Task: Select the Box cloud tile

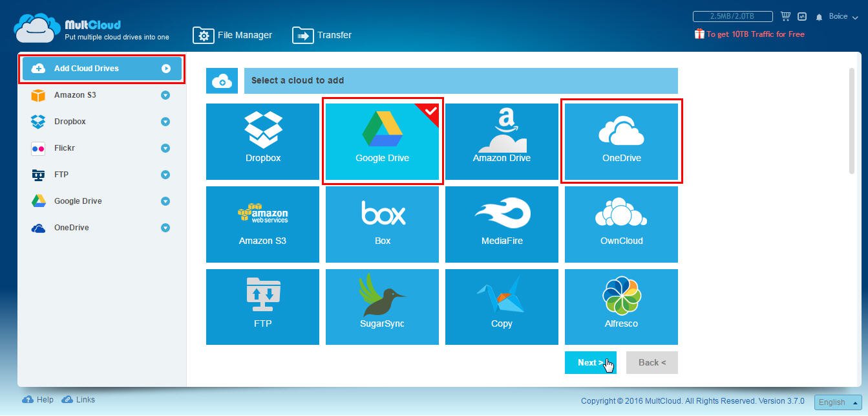Action: pos(382,224)
